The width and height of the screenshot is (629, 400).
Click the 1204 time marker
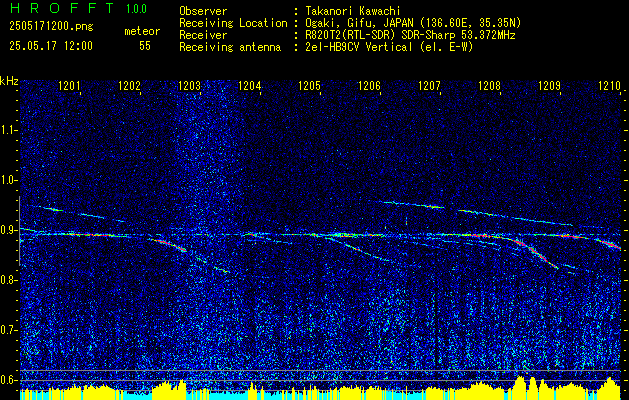pos(250,86)
